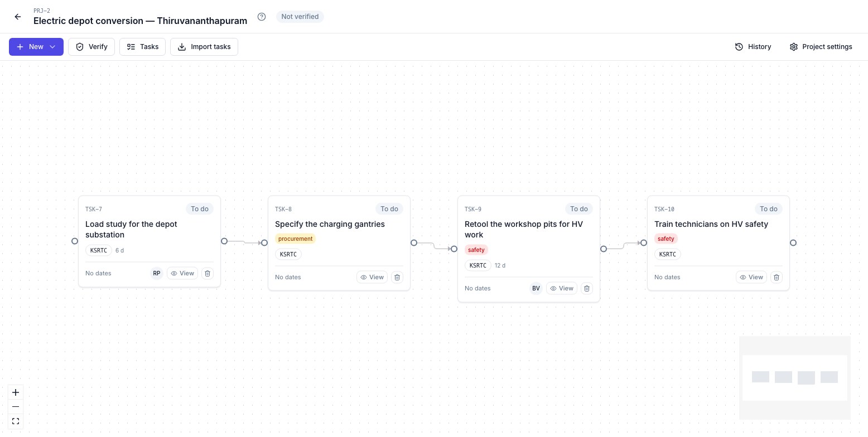Viewport: 868px width, 437px height.
Task: Click the safety tag on TSK-9
Action: tap(476, 250)
